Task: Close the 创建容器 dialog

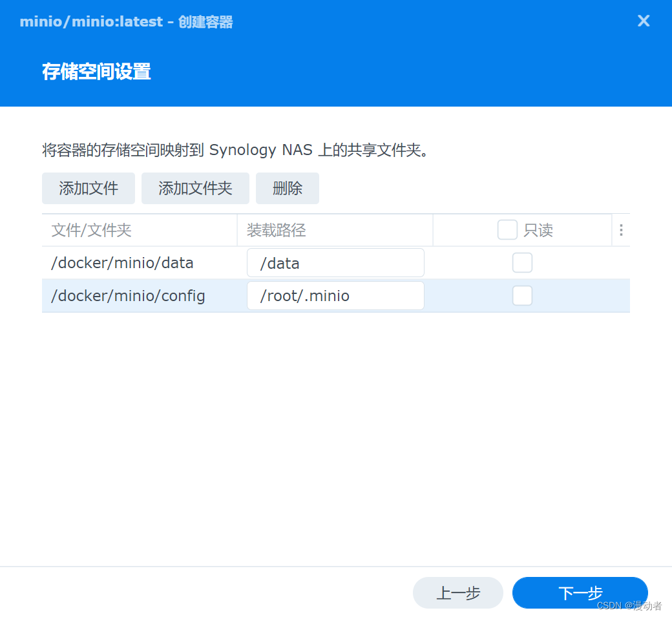Action: coord(643,21)
